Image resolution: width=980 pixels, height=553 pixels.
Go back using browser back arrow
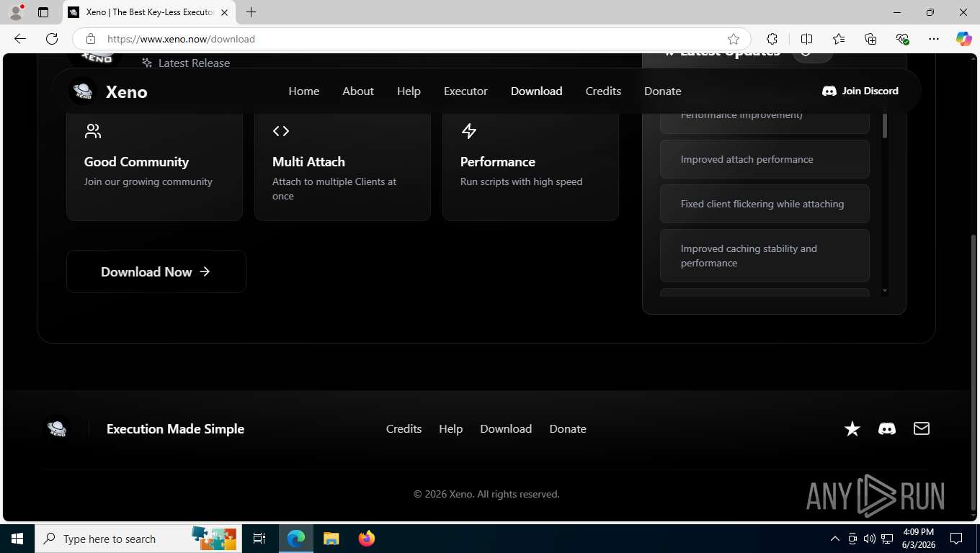coord(19,39)
